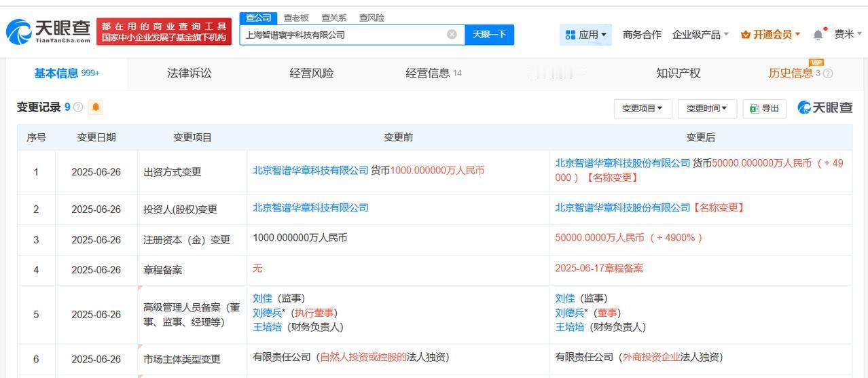This screenshot has width=868, height=378.
Task: Open the 费米 user account dropdown
Action: tap(848, 35)
